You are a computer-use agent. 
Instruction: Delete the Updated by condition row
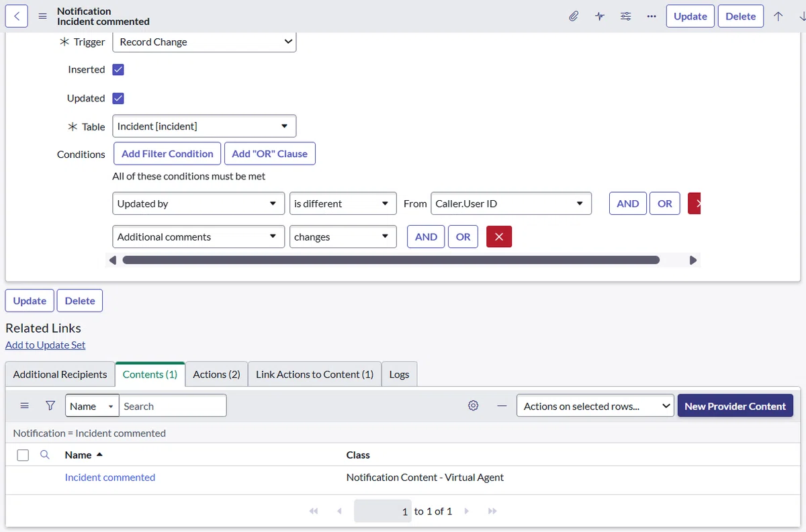click(695, 204)
